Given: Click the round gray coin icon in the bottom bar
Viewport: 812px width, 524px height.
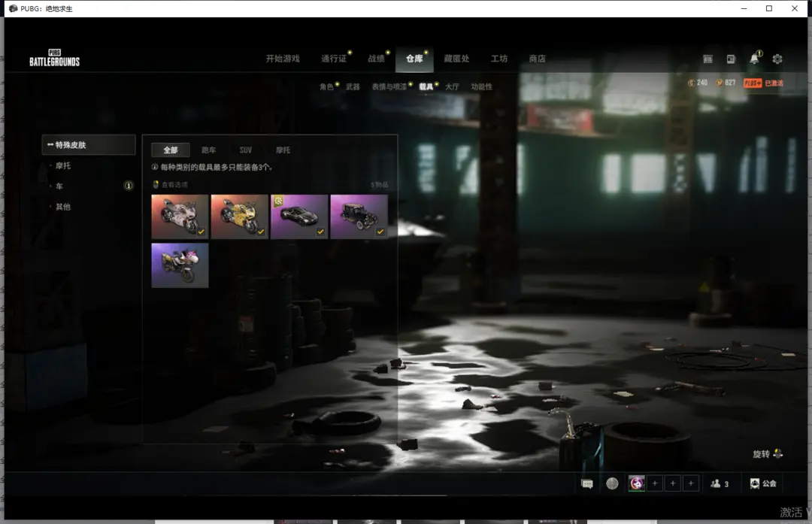Looking at the screenshot, I should tap(612, 483).
